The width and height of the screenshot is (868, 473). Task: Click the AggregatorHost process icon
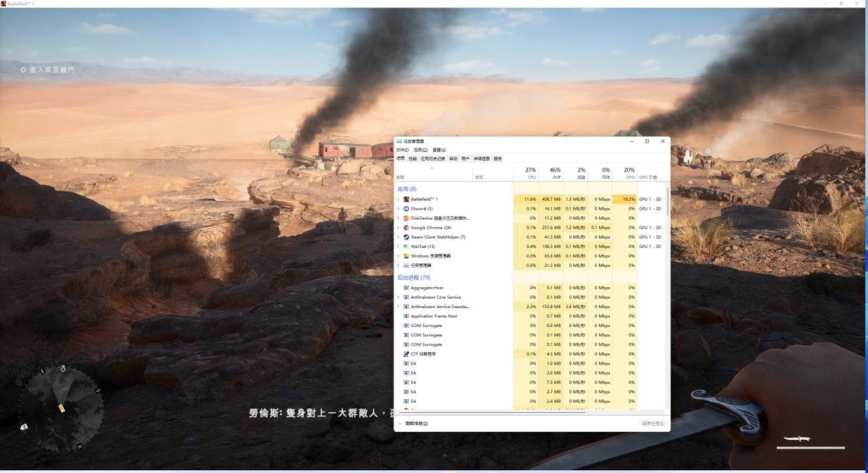click(x=407, y=288)
